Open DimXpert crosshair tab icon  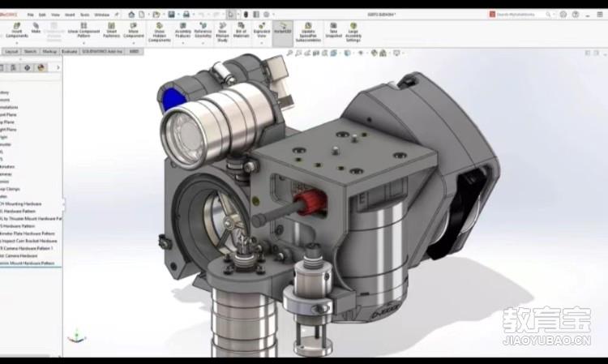(x=27, y=67)
